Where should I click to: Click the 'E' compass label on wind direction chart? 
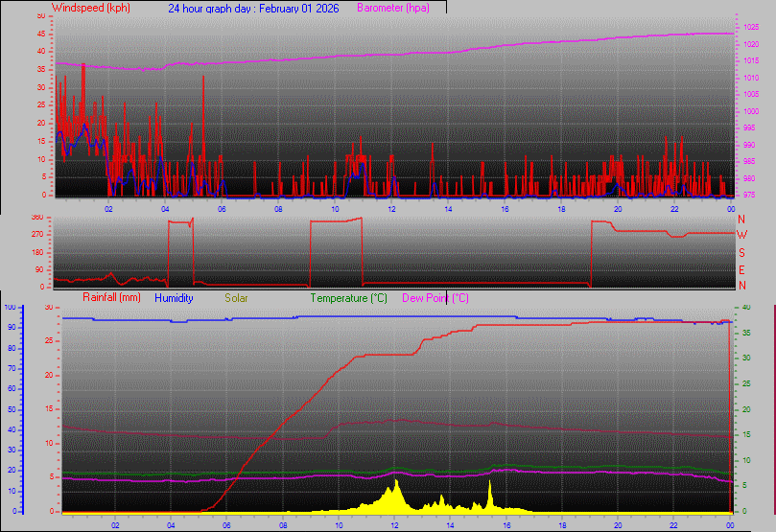click(741, 270)
